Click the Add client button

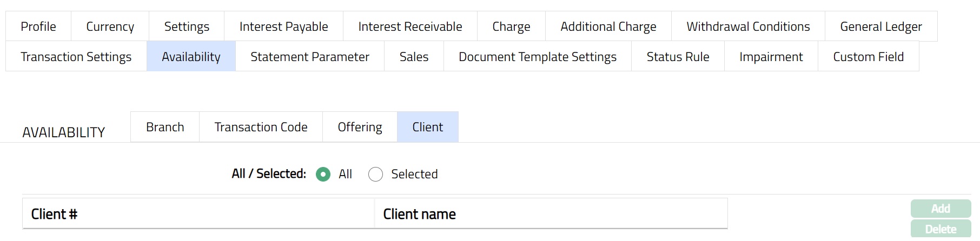(941, 209)
